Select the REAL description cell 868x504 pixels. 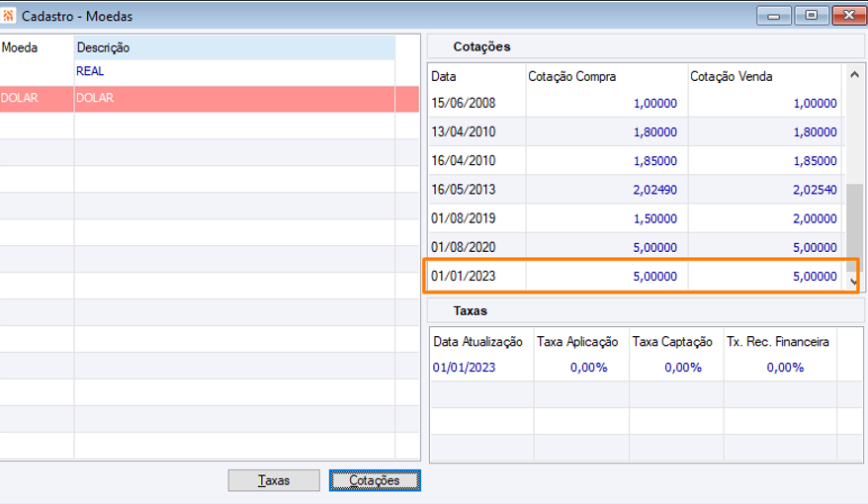point(234,71)
